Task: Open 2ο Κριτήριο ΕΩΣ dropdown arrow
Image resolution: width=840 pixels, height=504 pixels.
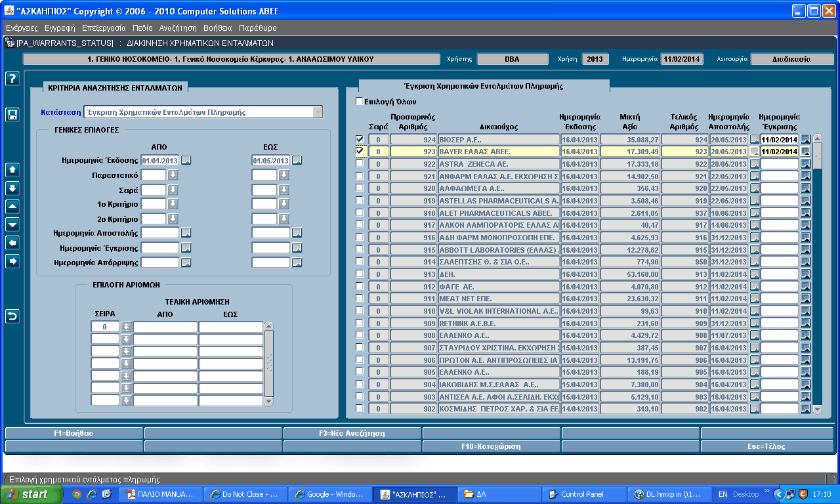Action: tap(283, 218)
